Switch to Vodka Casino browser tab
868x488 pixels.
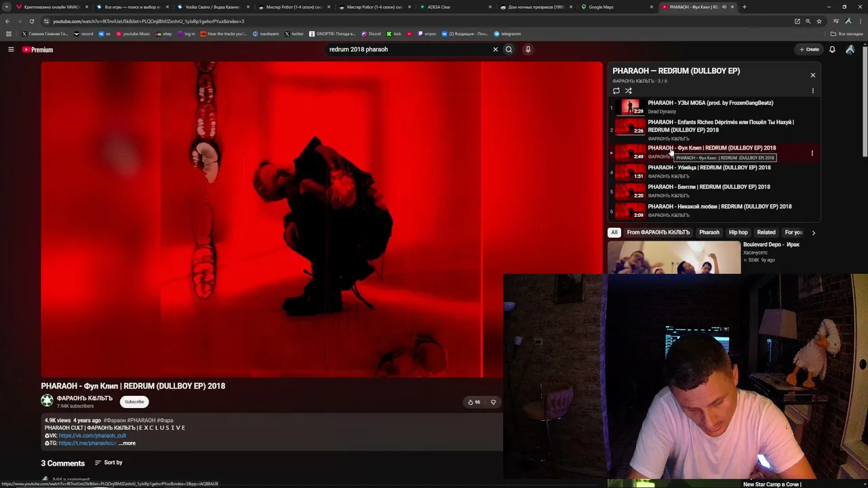point(212,7)
